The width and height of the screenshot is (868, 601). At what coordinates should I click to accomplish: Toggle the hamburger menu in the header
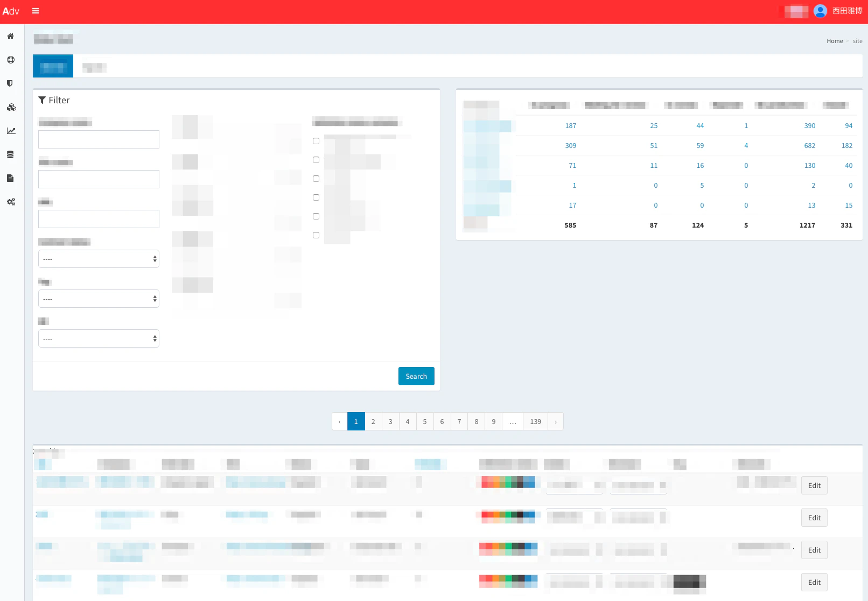coord(36,11)
